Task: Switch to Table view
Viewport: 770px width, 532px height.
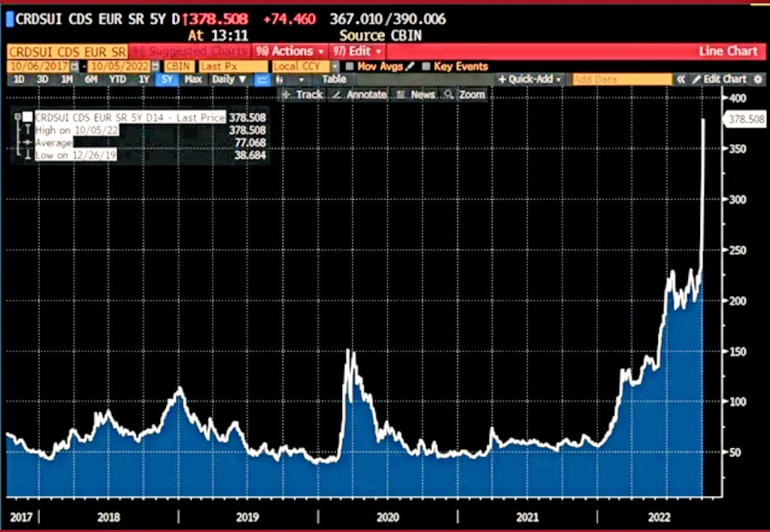Action: (x=334, y=80)
